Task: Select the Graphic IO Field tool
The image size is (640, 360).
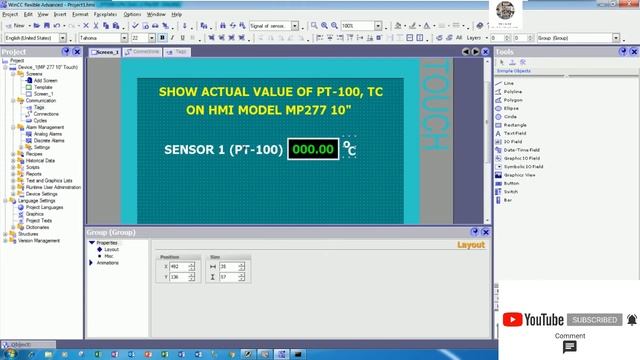Action: click(x=518, y=158)
